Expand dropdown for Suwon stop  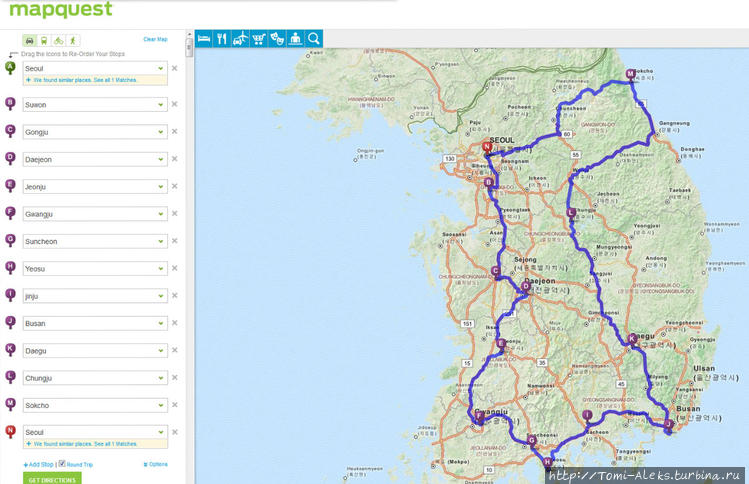[x=160, y=104]
